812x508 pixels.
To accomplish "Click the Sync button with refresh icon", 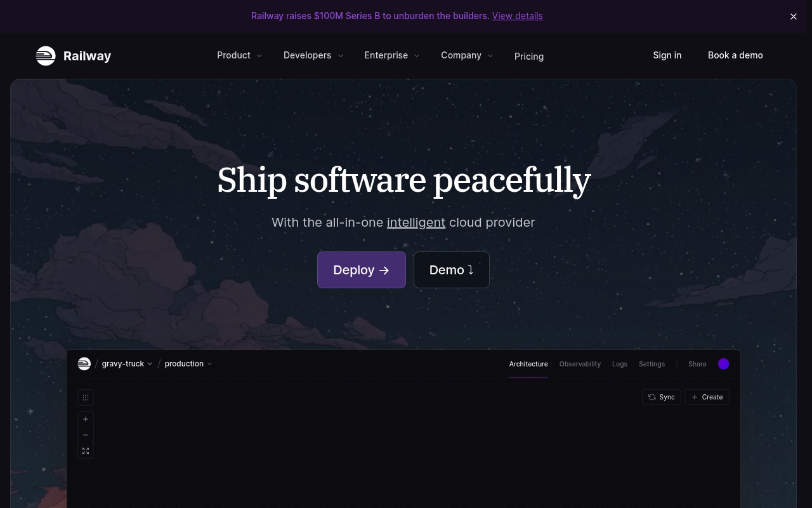I will coord(662,397).
